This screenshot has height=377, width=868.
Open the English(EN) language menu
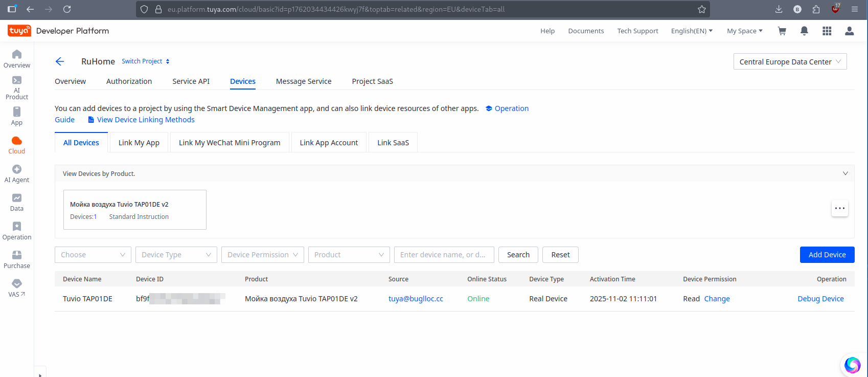pyautogui.click(x=691, y=31)
